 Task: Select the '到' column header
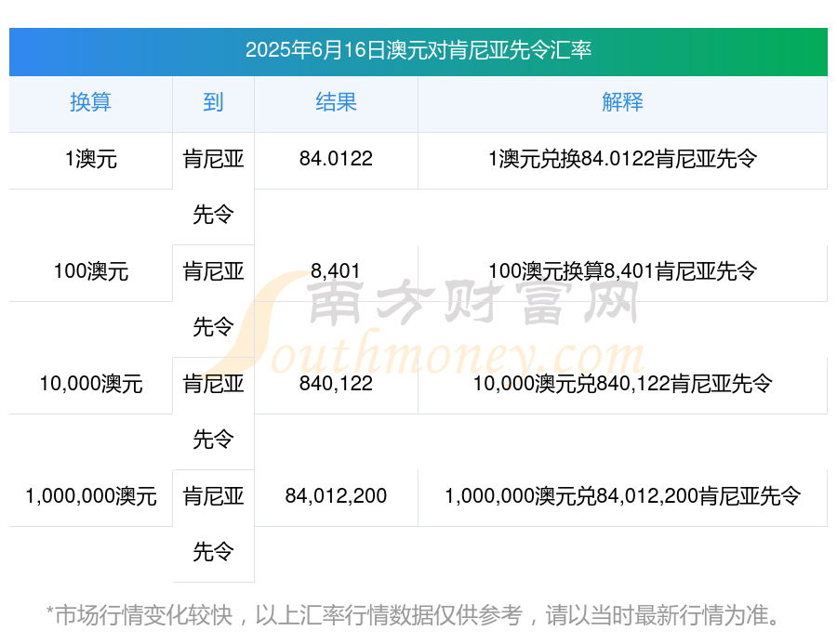tap(213, 102)
